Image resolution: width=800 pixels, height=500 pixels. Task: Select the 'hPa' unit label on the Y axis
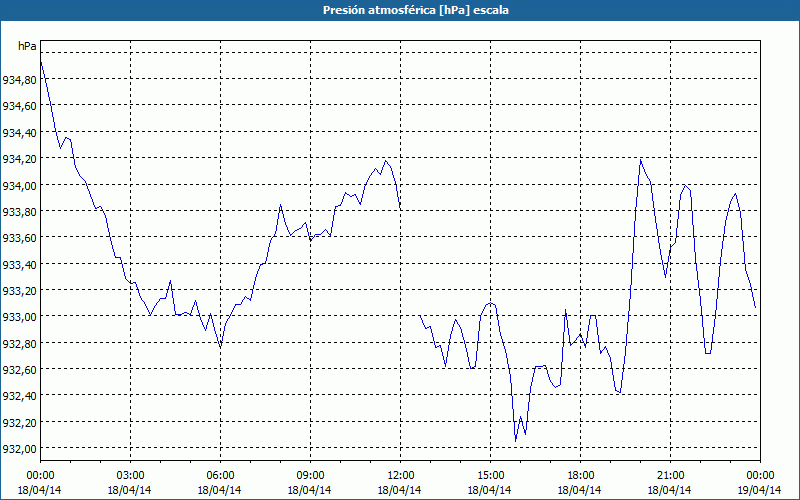point(27,46)
